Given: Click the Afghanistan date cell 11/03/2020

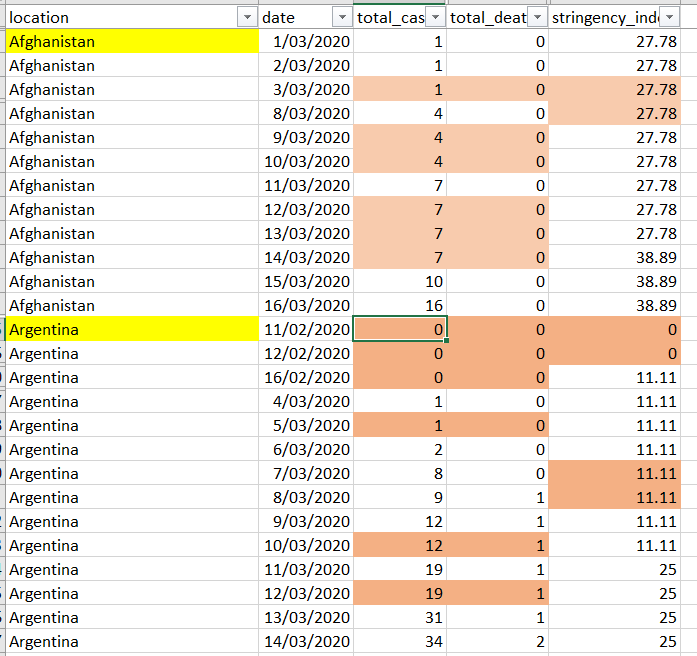Looking at the screenshot, I should [306, 185].
